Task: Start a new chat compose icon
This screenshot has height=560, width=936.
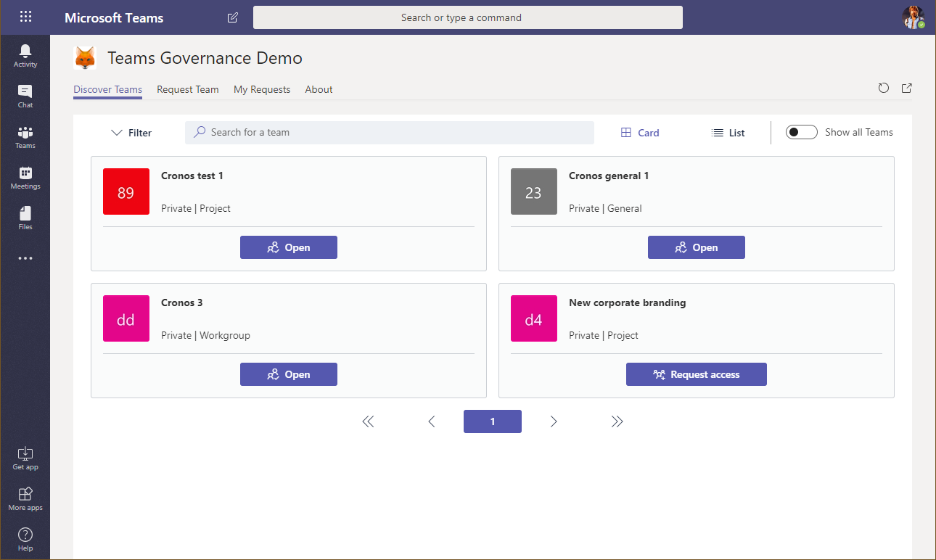Action: [232, 17]
